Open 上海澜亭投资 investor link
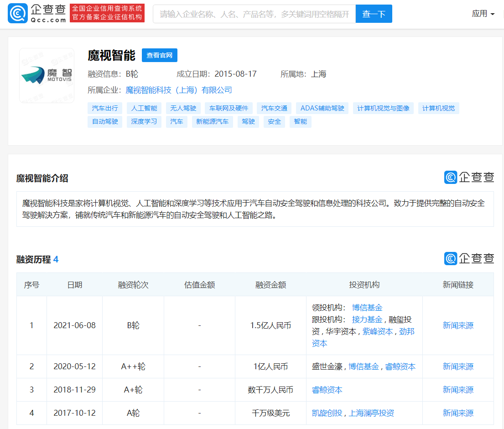 pyautogui.click(x=371, y=413)
